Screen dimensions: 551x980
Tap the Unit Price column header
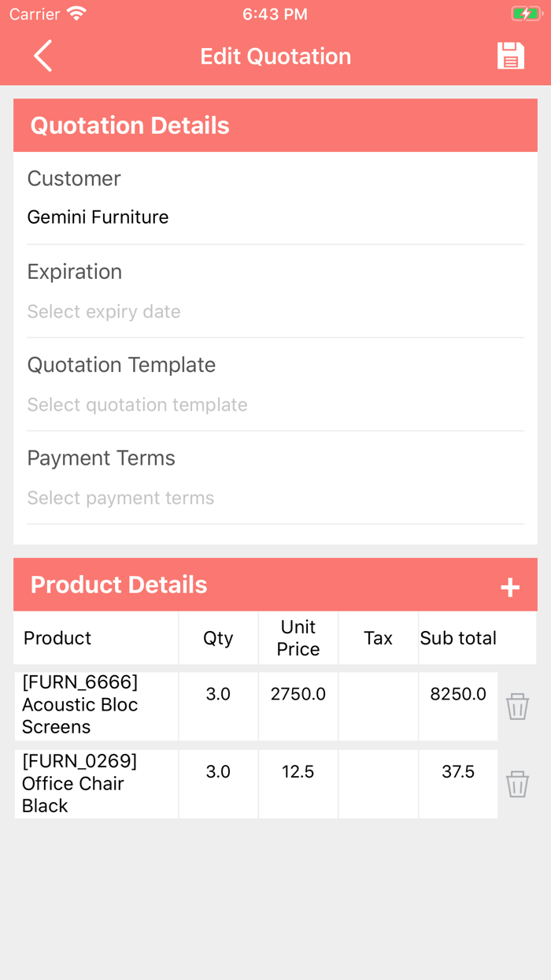(x=298, y=638)
